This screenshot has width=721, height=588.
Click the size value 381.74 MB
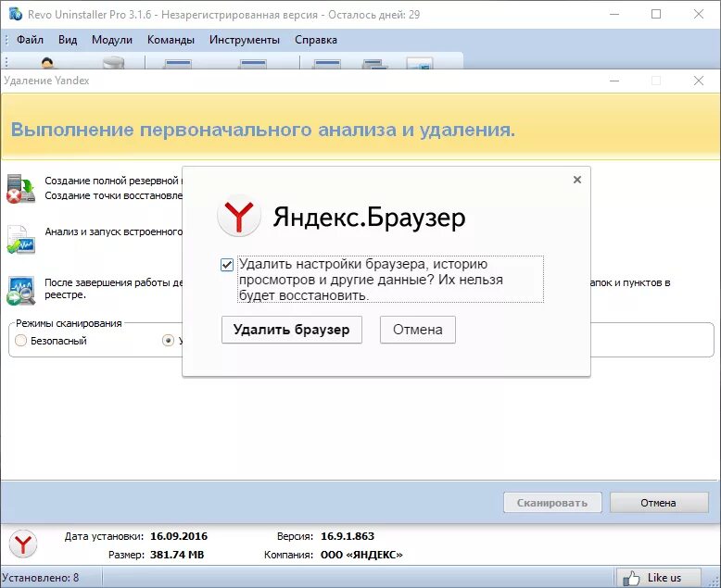click(177, 555)
